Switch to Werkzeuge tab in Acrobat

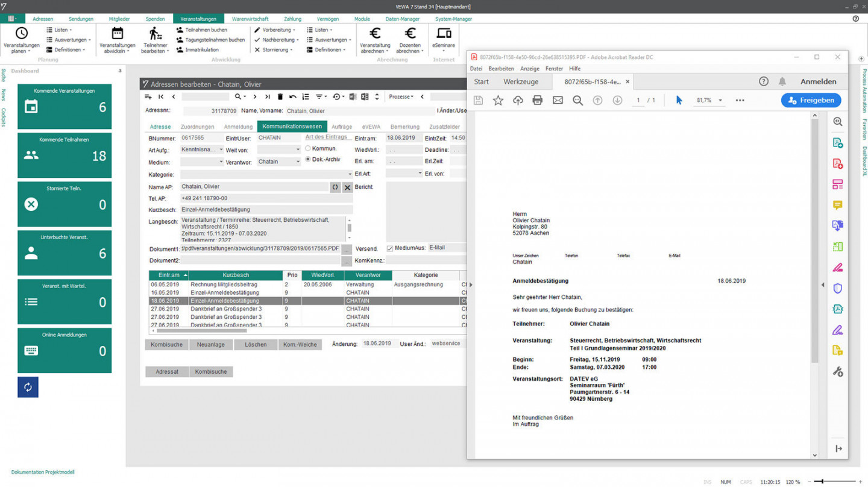coord(521,81)
